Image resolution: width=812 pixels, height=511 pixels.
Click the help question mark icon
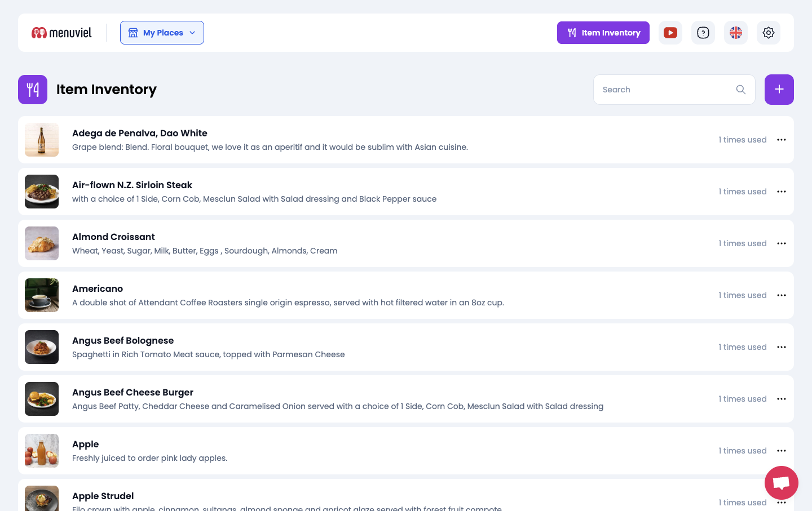(703, 33)
